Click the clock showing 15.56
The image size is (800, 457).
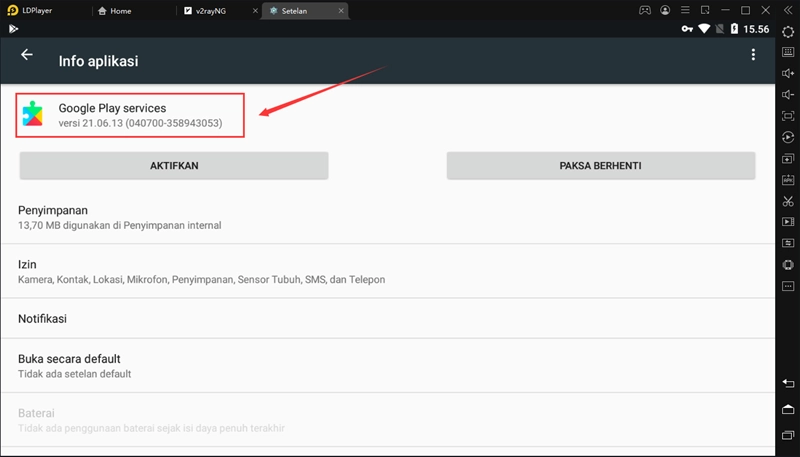[x=756, y=29]
